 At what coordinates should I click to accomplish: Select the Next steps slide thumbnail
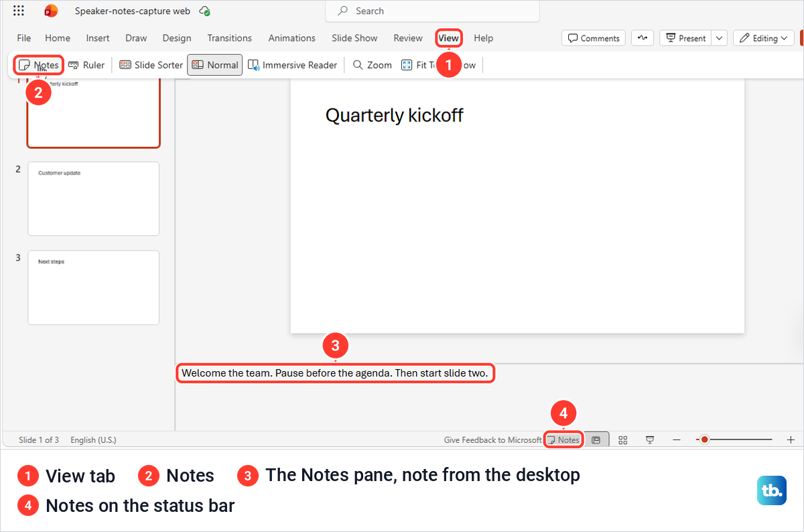[x=94, y=287]
